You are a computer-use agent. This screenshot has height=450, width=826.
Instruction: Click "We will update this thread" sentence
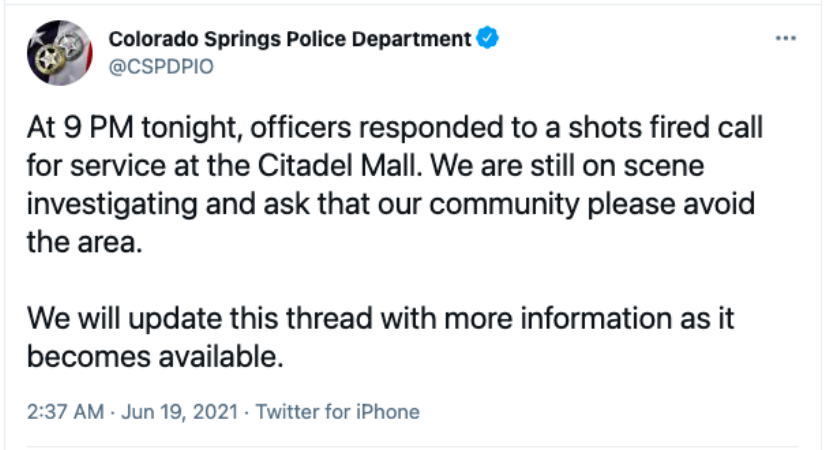[x=200, y=318]
